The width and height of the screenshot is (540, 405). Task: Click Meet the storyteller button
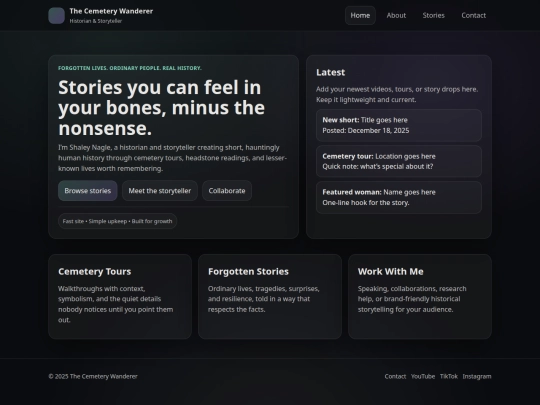[x=160, y=191]
